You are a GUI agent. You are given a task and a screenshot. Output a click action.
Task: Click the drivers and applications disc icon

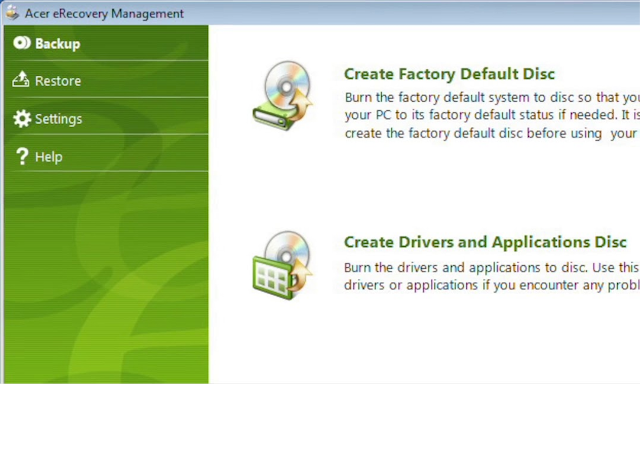click(282, 265)
